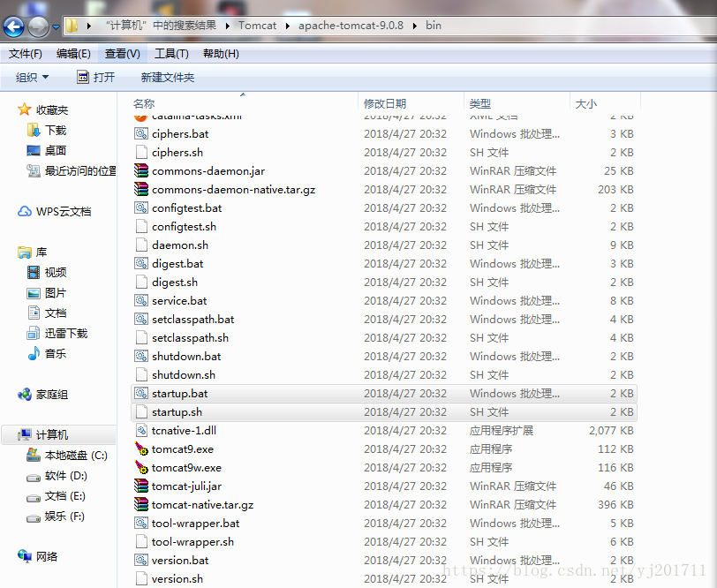Viewport: 717px width, 588px height.
Task: Select daemon.sh file icon
Action: click(x=141, y=245)
